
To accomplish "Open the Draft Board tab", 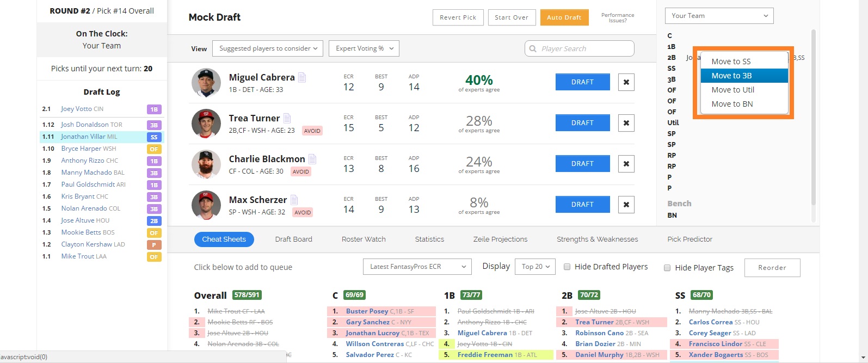I will [294, 239].
